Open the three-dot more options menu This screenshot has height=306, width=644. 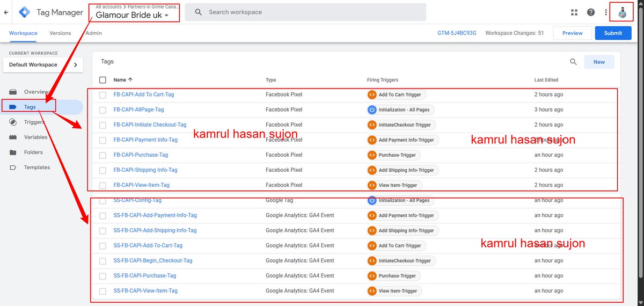coord(606,12)
